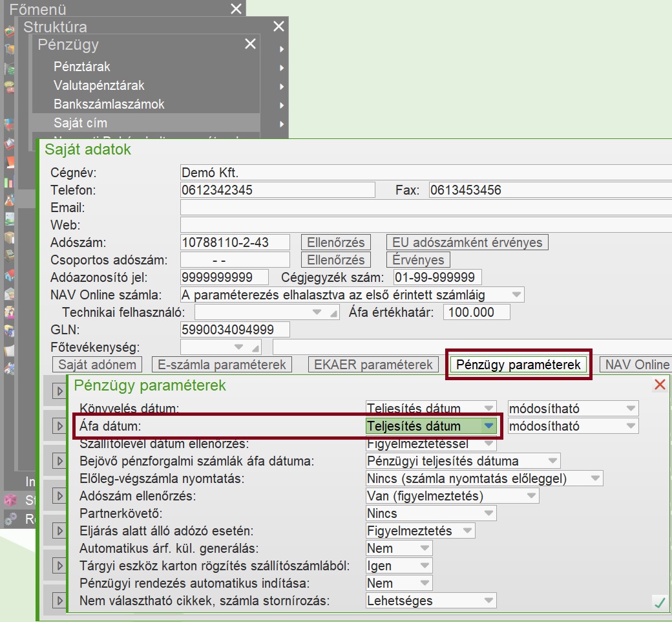
Task: Click into the empty Web field
Action: (426, 225)
